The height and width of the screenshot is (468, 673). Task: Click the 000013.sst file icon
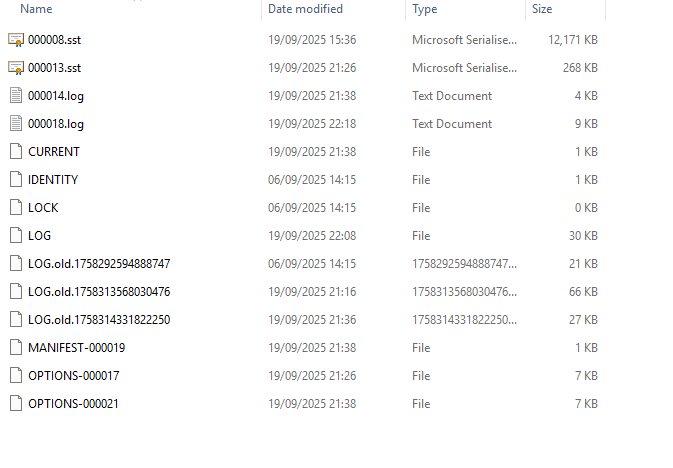15,68
